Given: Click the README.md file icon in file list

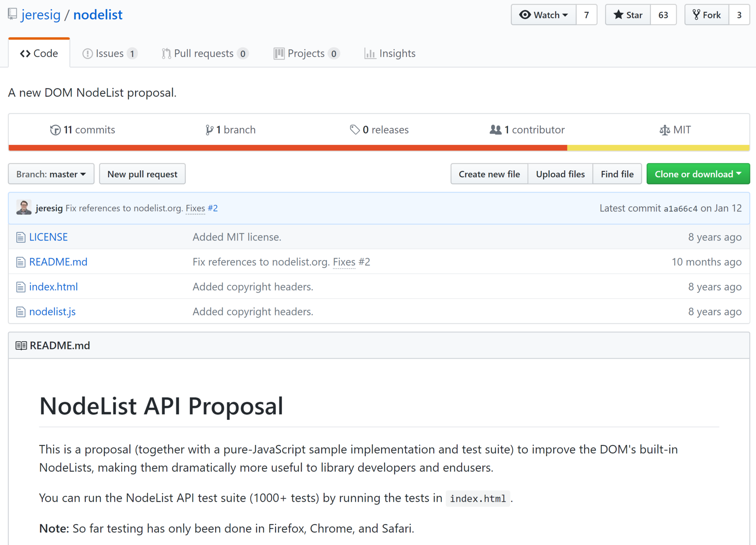Looking at the screenshot, I should coord(21,262).
